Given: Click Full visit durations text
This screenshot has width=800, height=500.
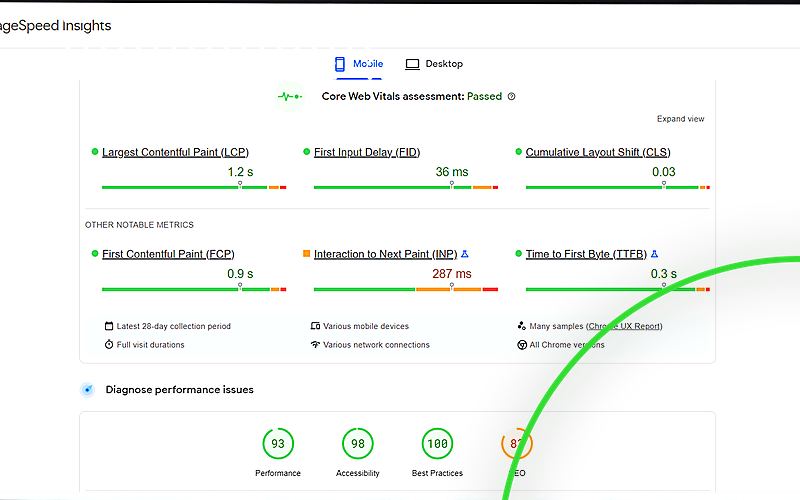Looking at the screenshot, I should 151,345.
